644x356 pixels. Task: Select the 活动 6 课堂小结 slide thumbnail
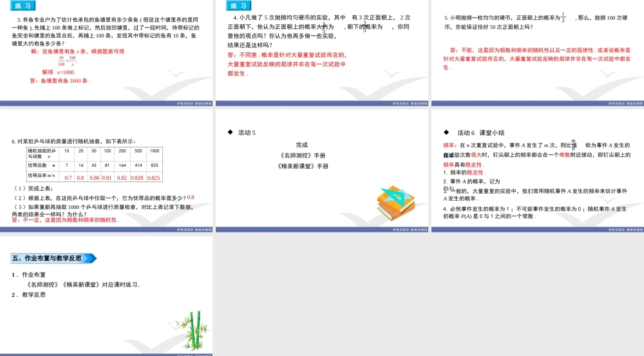[538, 171]
